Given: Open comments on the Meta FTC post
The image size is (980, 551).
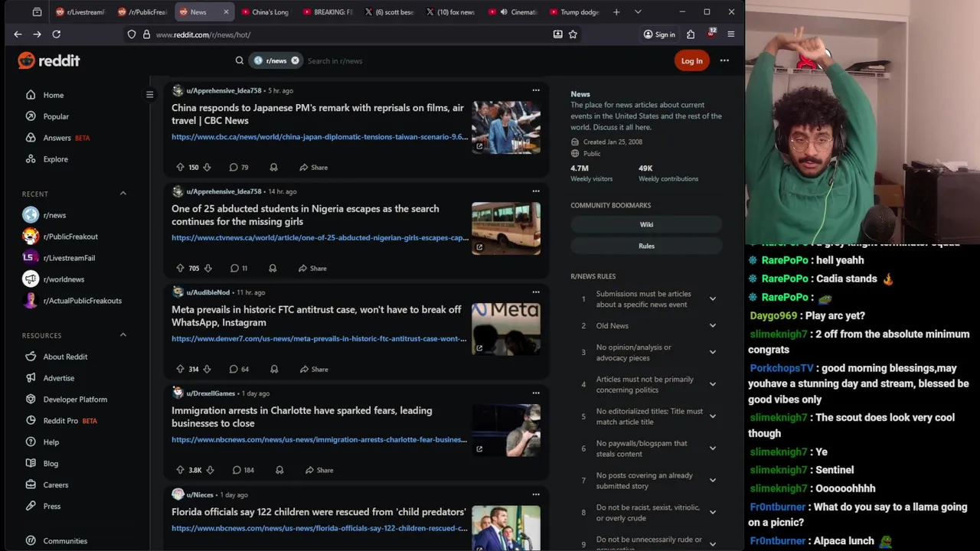Looking at the screenshot, I should (x=239, y=369).
